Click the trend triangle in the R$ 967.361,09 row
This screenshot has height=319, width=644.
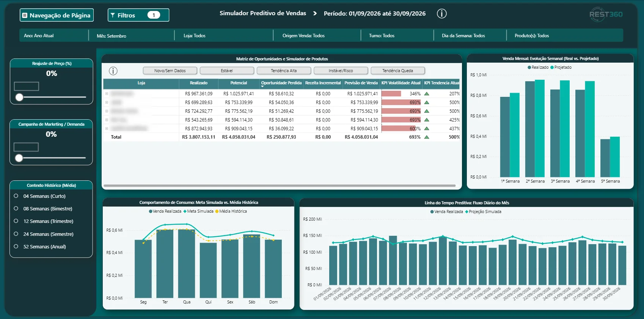point(427,94)
